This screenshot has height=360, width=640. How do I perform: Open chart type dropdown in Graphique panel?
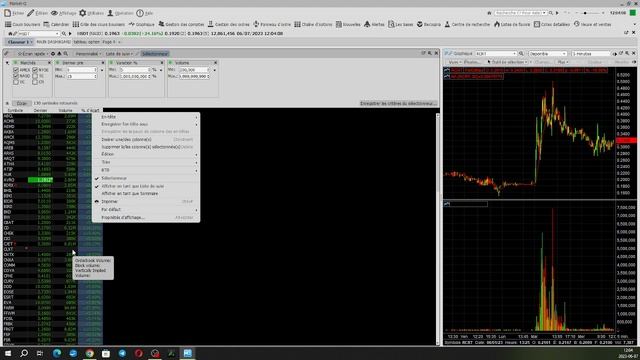click(548, 53)
